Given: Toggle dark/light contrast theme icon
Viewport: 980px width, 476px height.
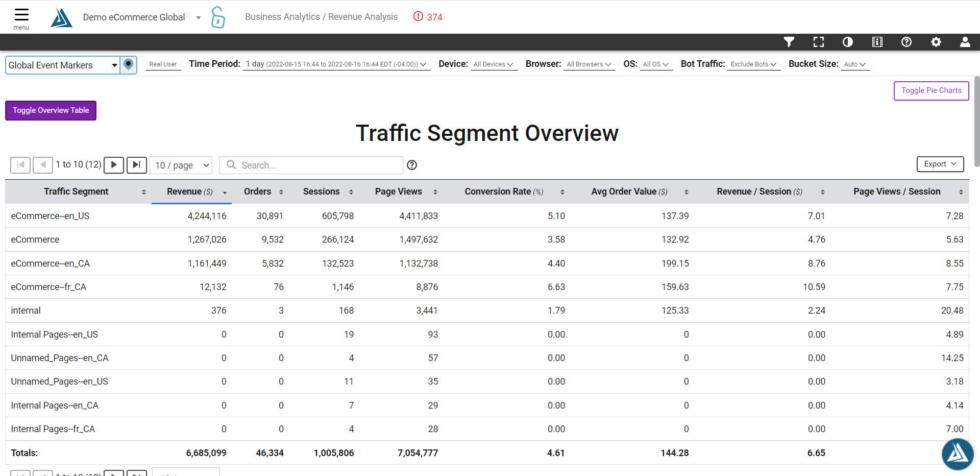Looking at the screenshot, I should click(848, 42).
